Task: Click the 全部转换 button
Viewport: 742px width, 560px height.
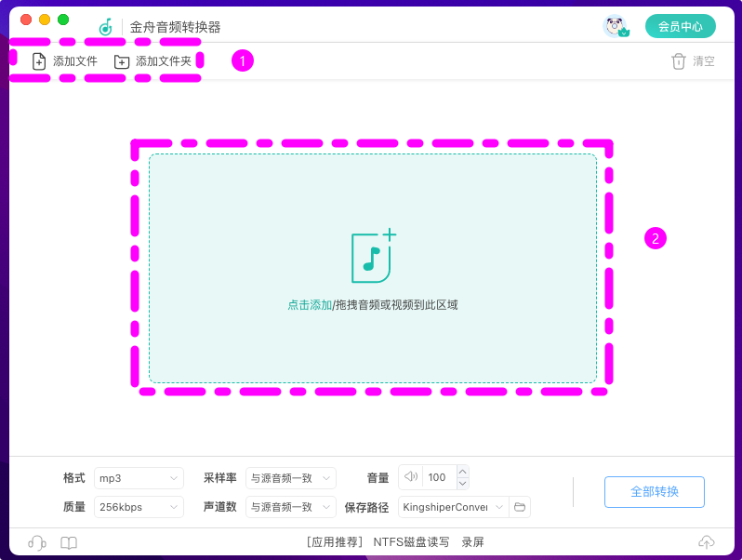Action: pos(655,492)
